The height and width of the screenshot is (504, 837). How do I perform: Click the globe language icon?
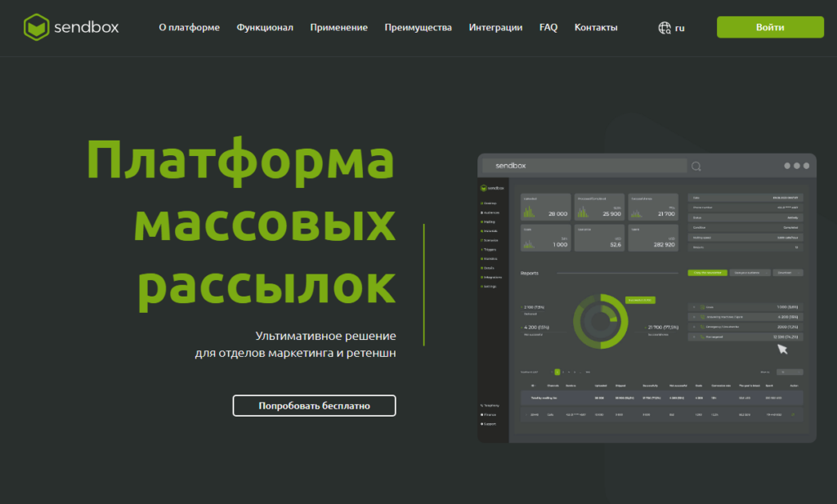click(664, 28)
